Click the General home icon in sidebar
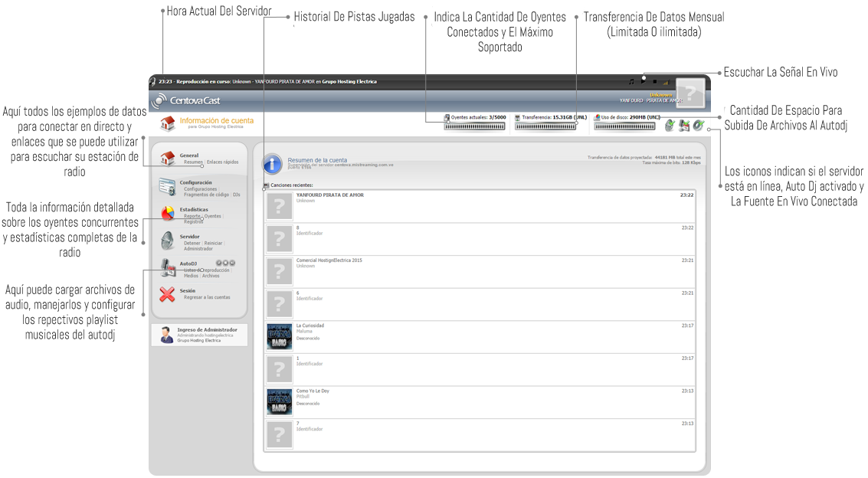 pos(167,159)
